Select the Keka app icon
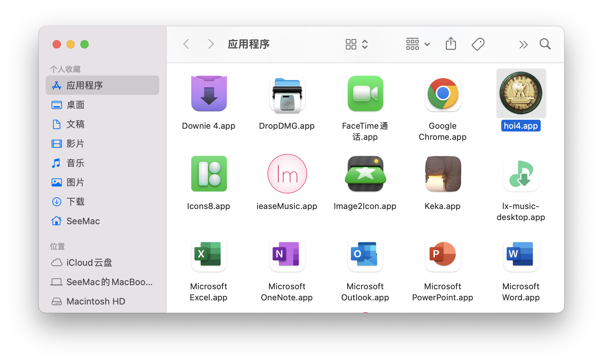Image resolution: width=603 pixels, height=364 pixels. click(x=443, y=174)
